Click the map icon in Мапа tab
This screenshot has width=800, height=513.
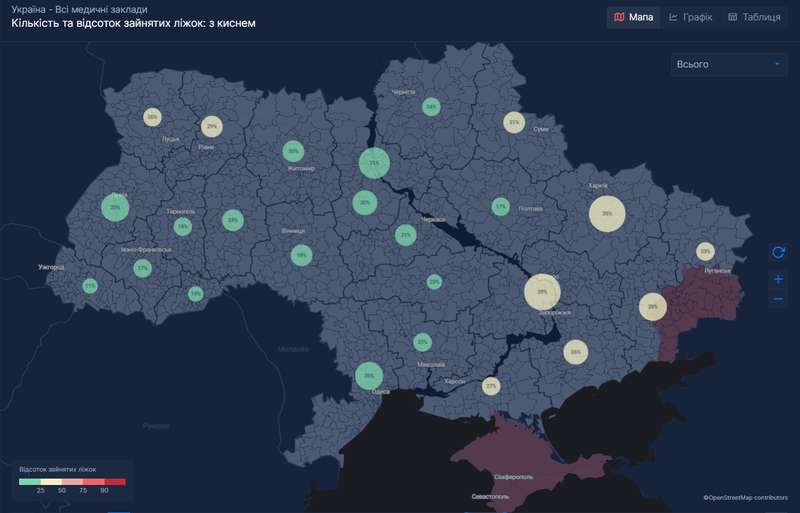619,17
